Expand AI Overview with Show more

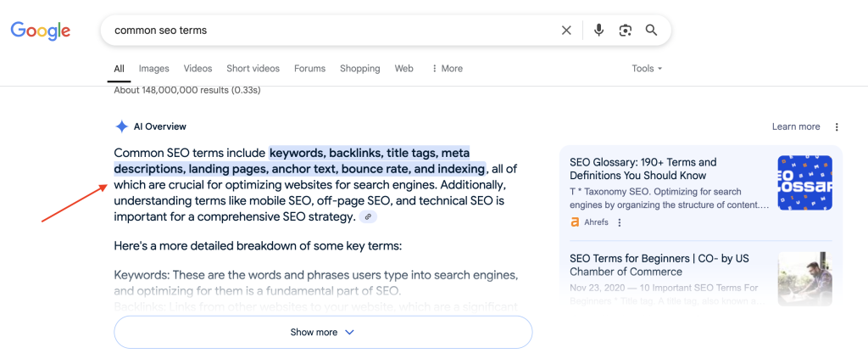[323, 333]
